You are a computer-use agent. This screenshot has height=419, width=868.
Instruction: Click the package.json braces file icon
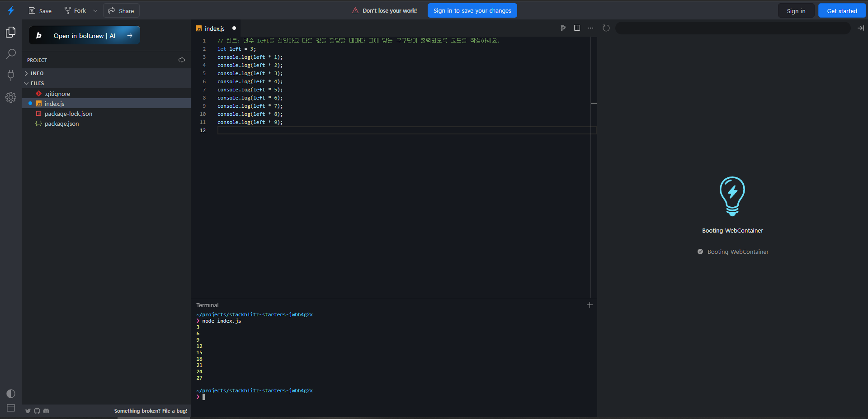(x=38, y=124)
